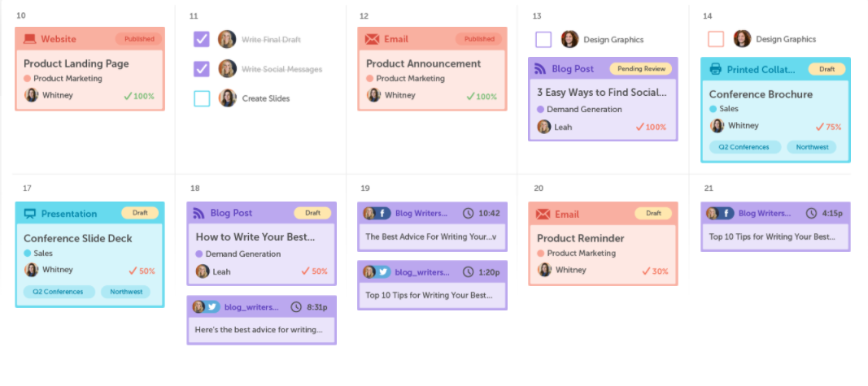
Task: Click the RSS icon on day 13 Blog Post
Action: (540, 69)
